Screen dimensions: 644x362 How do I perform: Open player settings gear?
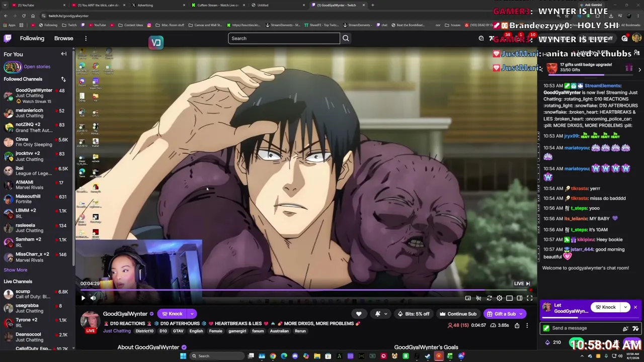(x=499, y=298)
